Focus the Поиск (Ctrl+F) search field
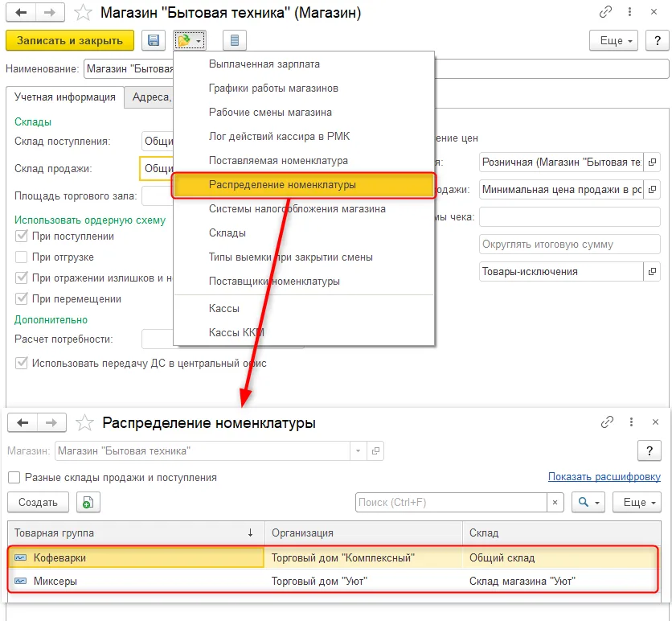Screen dimensions: 672x621 click(451, 502)
